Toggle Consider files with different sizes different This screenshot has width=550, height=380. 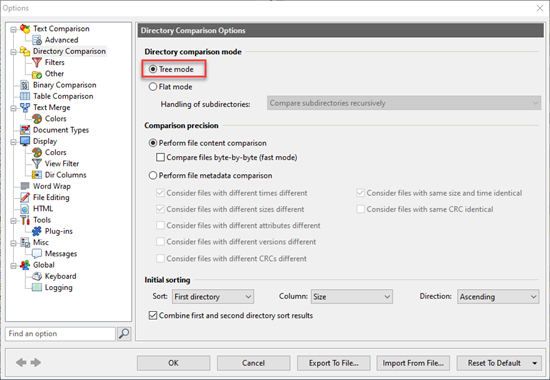[x=160, y=209]
